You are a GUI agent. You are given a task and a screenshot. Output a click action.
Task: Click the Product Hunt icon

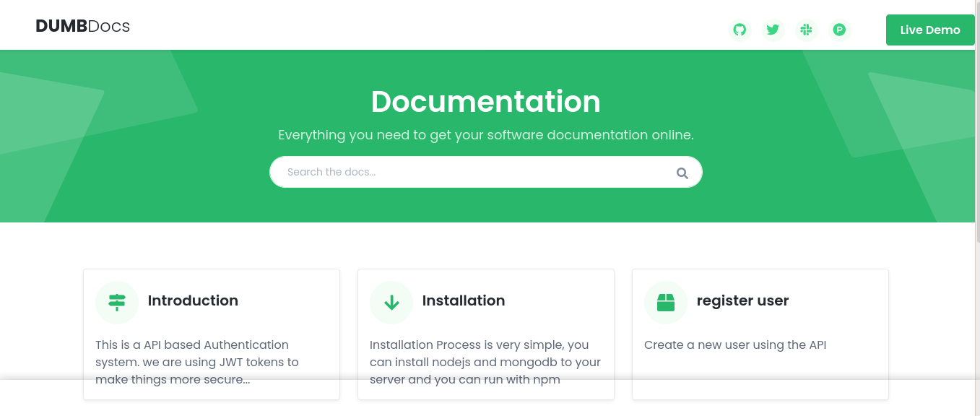839,30
